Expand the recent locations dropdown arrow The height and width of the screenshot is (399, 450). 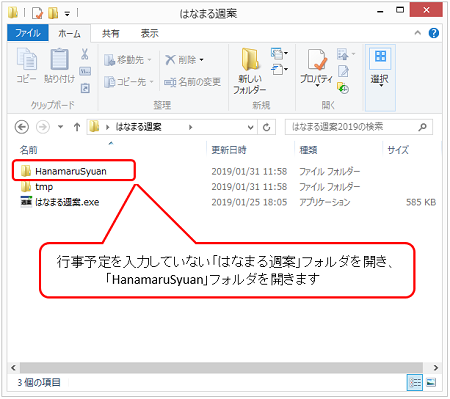(x=60, y=127)
